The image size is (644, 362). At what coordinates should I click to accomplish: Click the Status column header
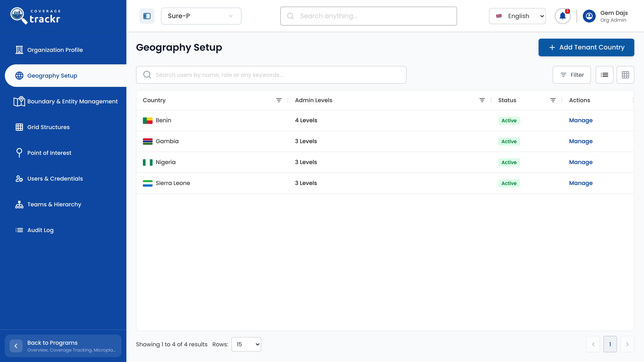pyautogui.click(x=507, y=100)
